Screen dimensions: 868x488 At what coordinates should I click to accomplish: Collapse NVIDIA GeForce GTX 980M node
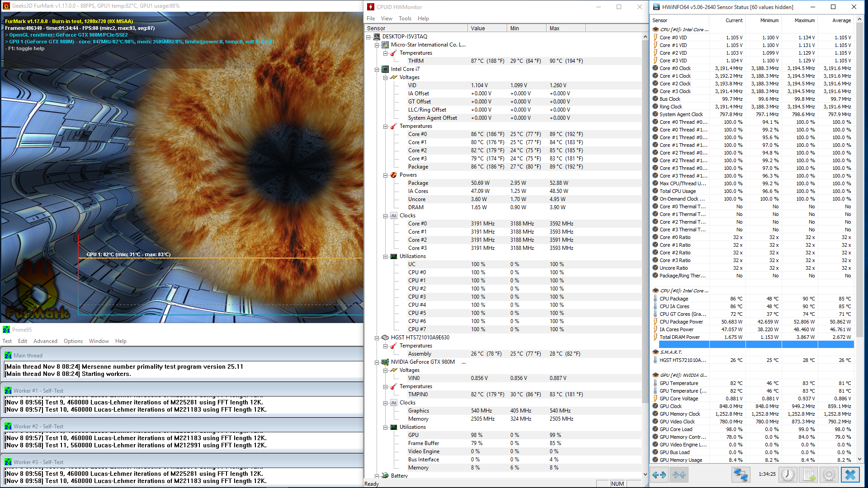click(x=377, y=362)
